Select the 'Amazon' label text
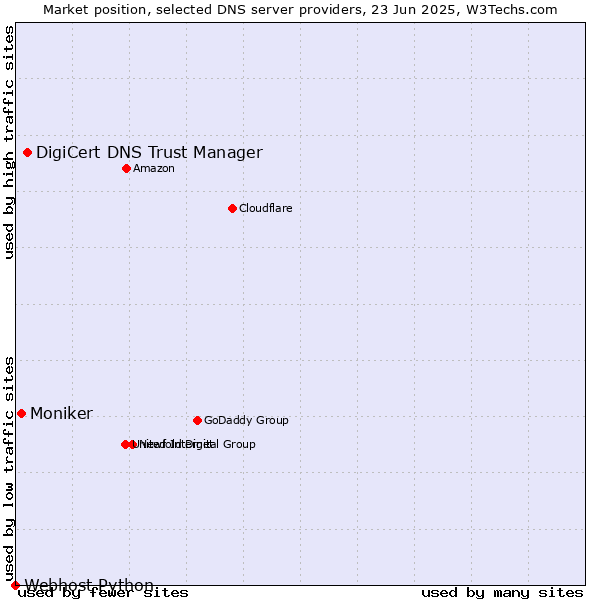The width and height of the screenshot is (600, 600). click(x=154, y=168)
